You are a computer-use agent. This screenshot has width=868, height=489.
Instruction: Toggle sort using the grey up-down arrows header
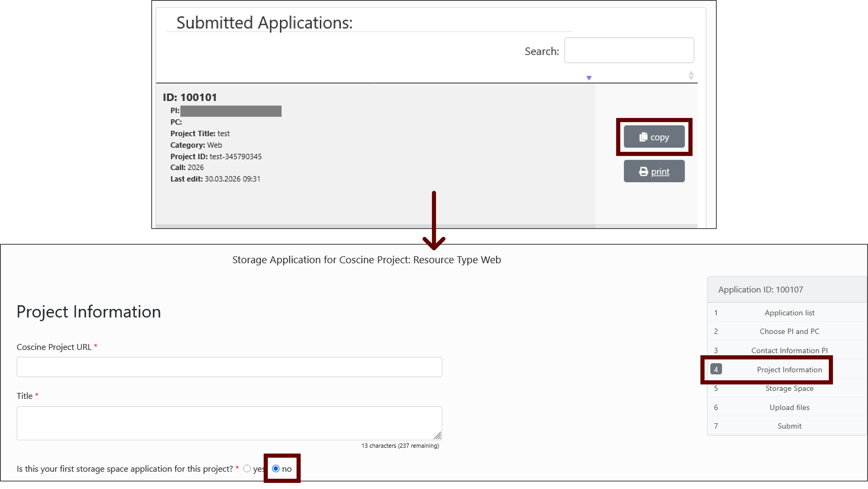pos(691,75)
